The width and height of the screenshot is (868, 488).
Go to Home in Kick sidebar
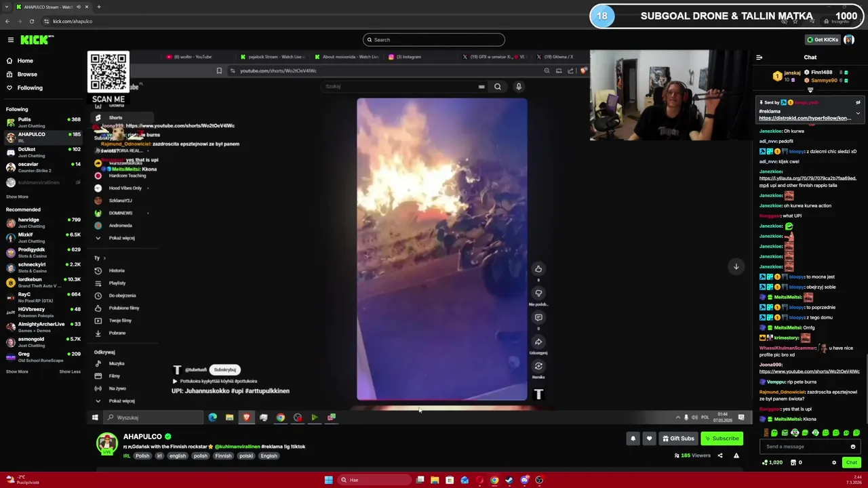coord(25,61)
